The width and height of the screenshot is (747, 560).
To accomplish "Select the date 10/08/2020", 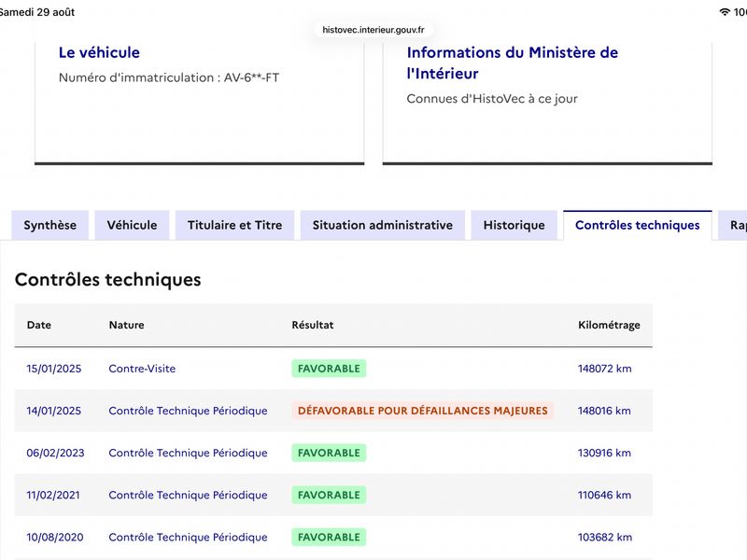I will pos(55,538).
